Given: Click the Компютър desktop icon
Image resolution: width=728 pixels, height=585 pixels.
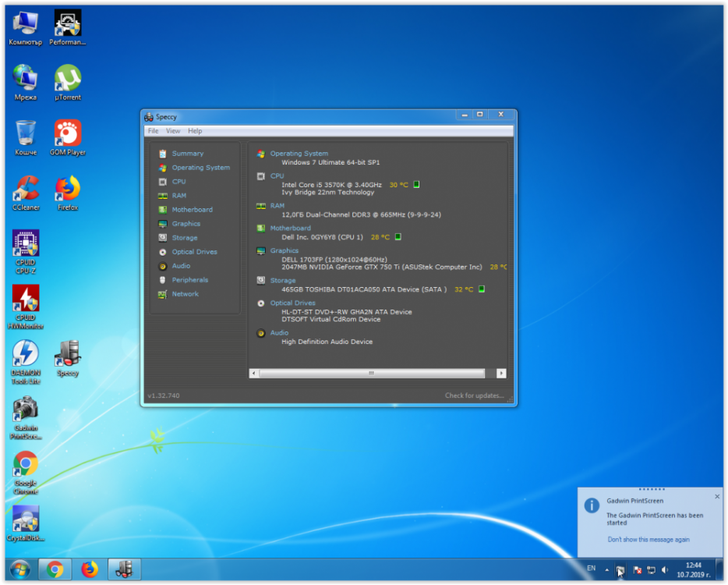Looking at the screenshot, I should (26, 28).
